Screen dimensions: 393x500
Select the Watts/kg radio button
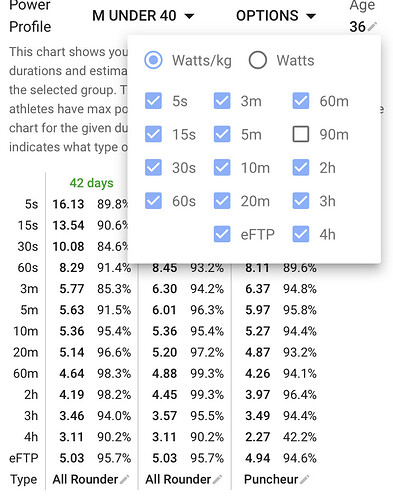coord(153,60)
